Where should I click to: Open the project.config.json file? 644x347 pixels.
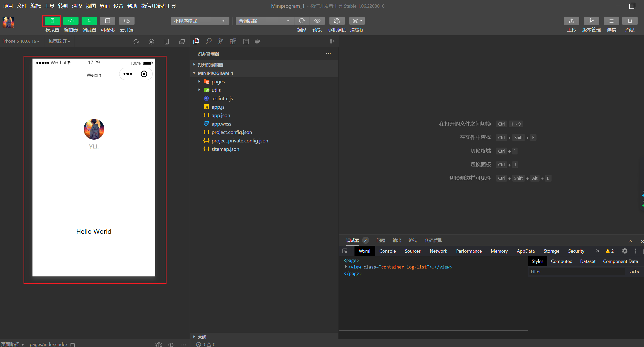click(264, 132)
